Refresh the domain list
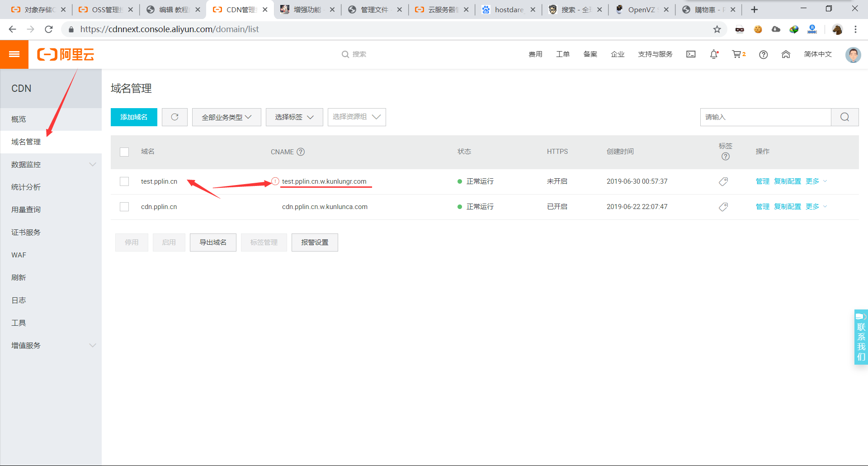868x466 pixels. point(175,117)
